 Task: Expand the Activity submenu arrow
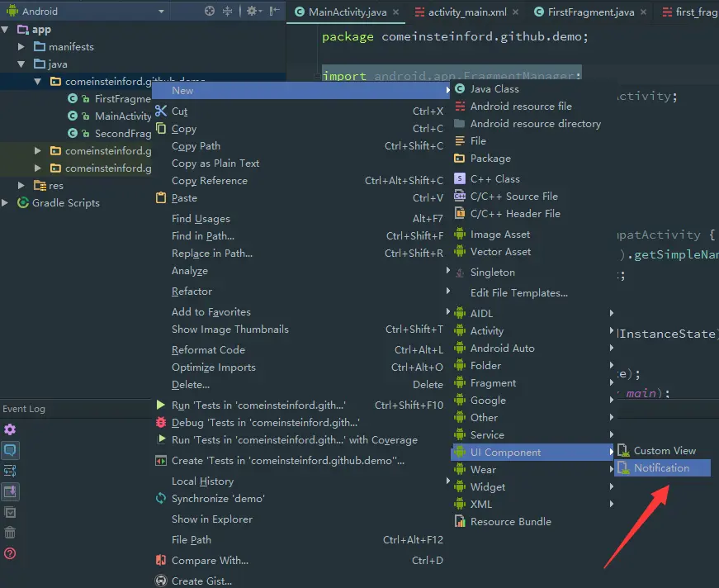pyautogui.click(x=611, y=330)
